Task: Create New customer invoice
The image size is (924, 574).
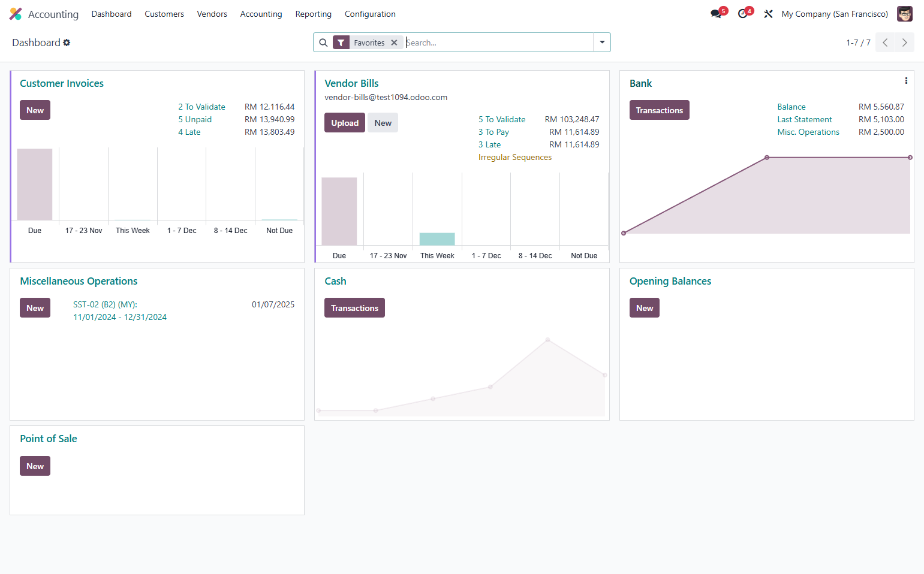Action: click(x=35, y=110)
